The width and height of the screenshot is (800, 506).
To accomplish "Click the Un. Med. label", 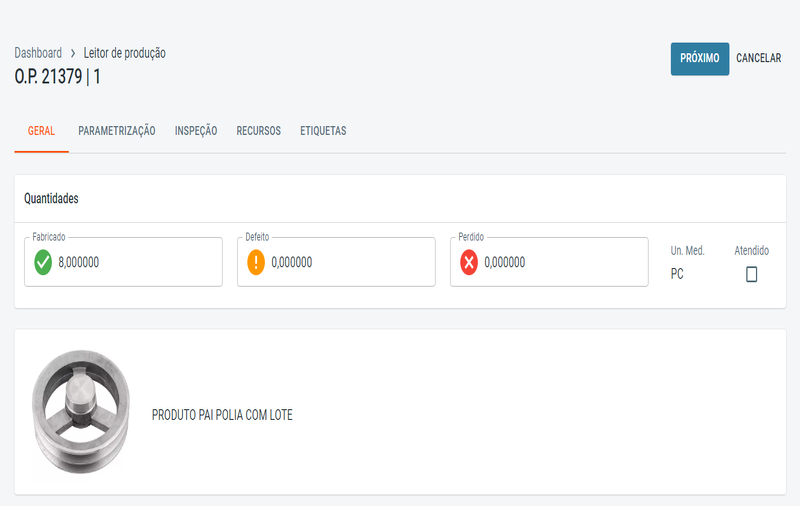I will point(687,250).
